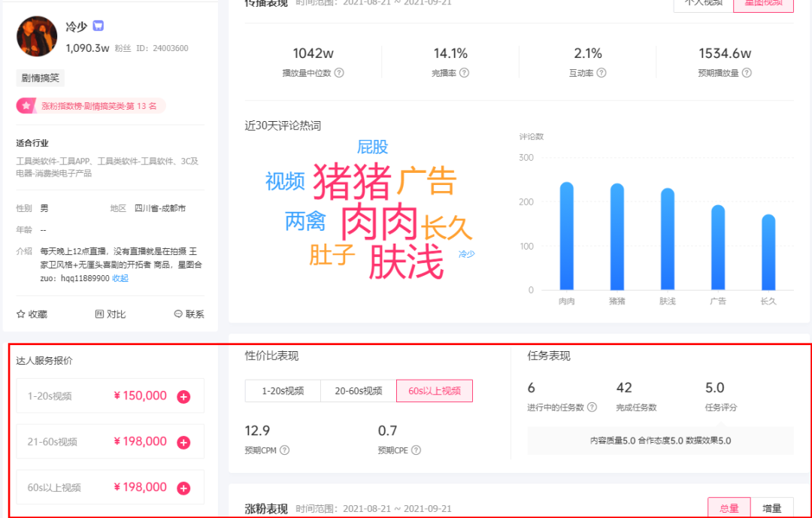812x518 pixels.
Task: Click the 12.9 预期CPM value
Action: (257, 431)
